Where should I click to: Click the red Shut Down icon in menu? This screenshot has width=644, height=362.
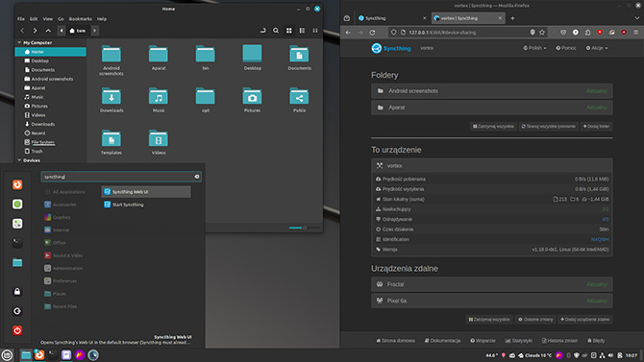pos(17,330)
